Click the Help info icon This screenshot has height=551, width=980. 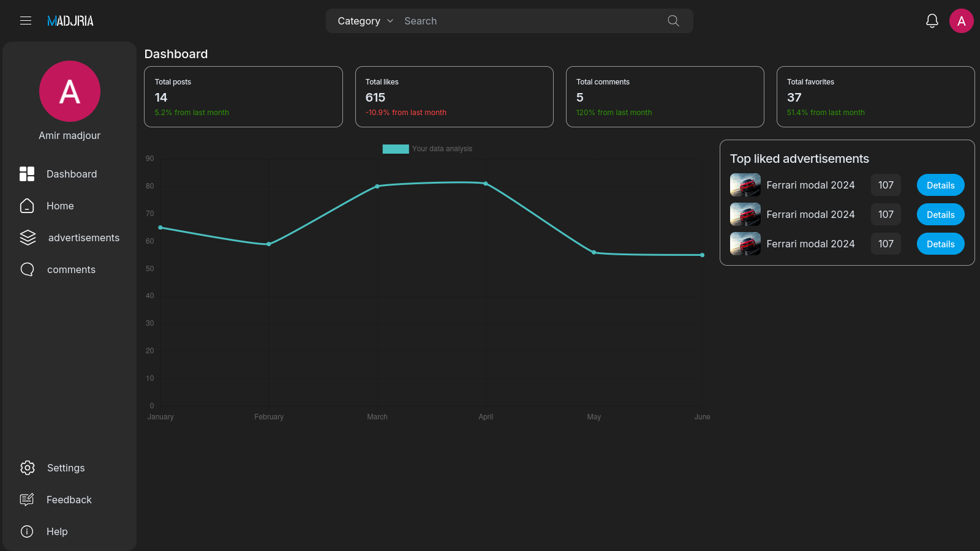[27, 531]
